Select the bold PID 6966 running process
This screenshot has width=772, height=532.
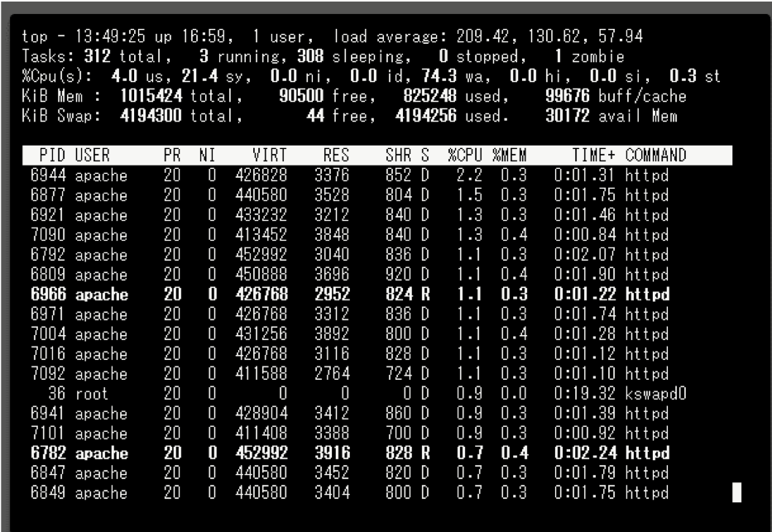[48, 295]
